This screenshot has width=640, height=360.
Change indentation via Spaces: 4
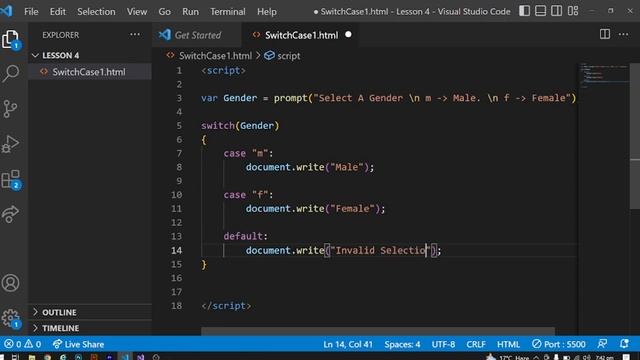tap(402, 344)
